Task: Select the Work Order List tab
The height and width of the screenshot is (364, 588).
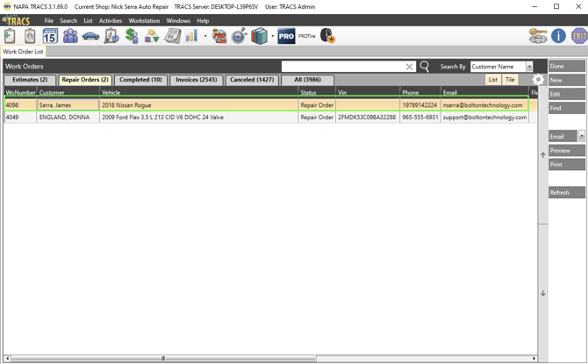Action: [23, 52]
